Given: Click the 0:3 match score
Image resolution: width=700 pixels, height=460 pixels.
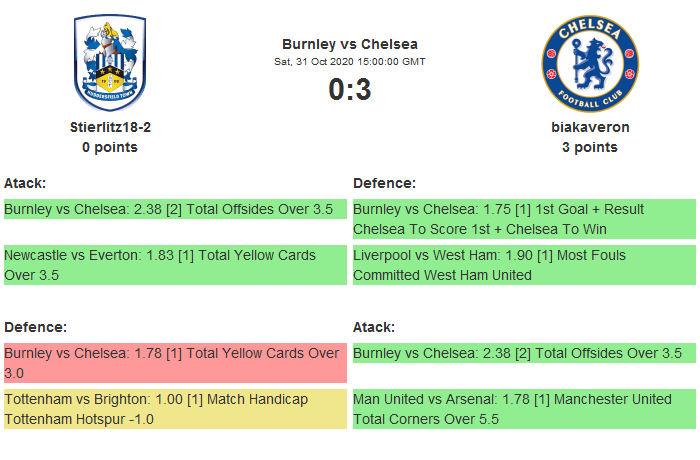Looking at the screenshot, I should pos(350,90).
